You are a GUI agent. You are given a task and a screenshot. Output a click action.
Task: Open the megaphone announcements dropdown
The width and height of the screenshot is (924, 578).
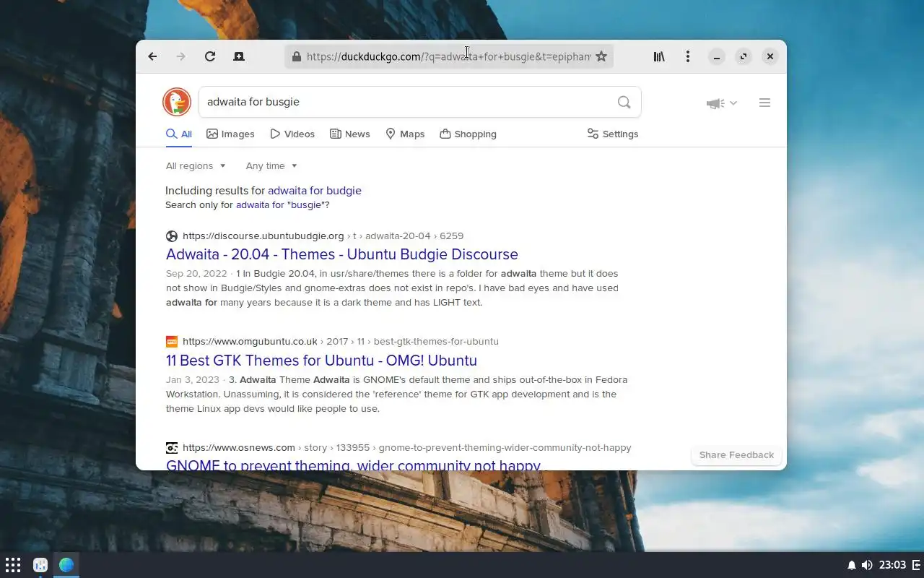click(722, 103)
